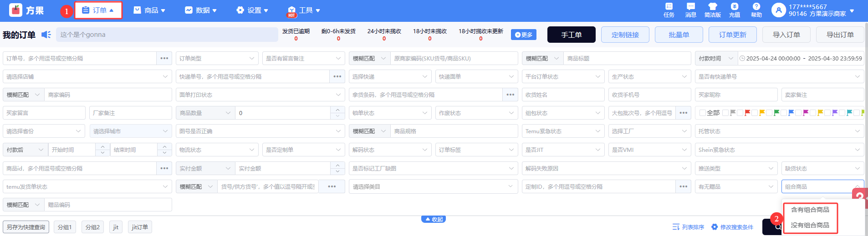This screenshot has height=236, width=868.
Task: Open the 任务 task icon
Action: [x=669, y=10]
